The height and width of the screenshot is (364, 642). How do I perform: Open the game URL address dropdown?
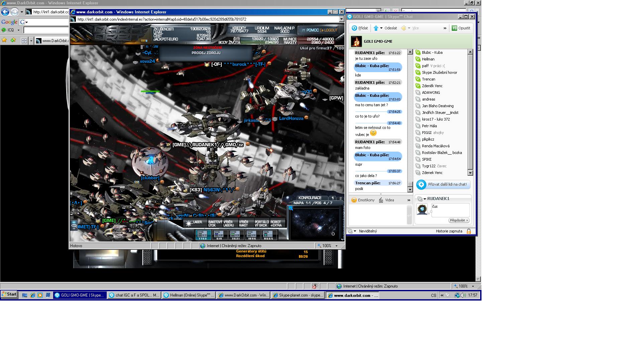pyautogui.click(x=341, y=19)
